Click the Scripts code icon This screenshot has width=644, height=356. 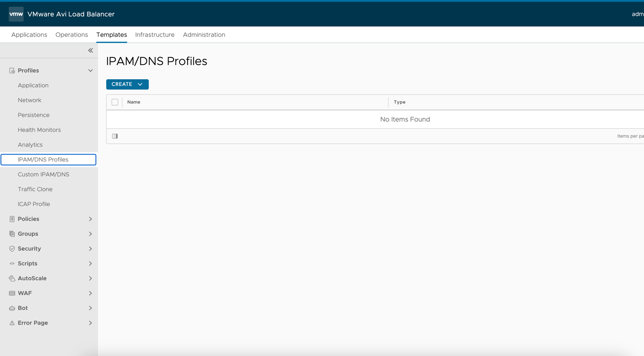click(x=12, y=264)
